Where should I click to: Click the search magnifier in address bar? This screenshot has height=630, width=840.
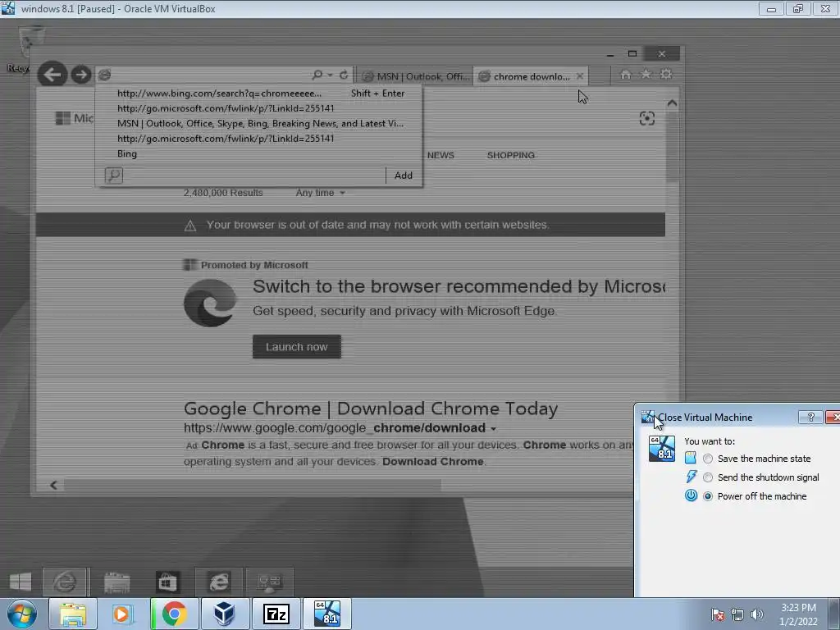[x=317, y=75]
